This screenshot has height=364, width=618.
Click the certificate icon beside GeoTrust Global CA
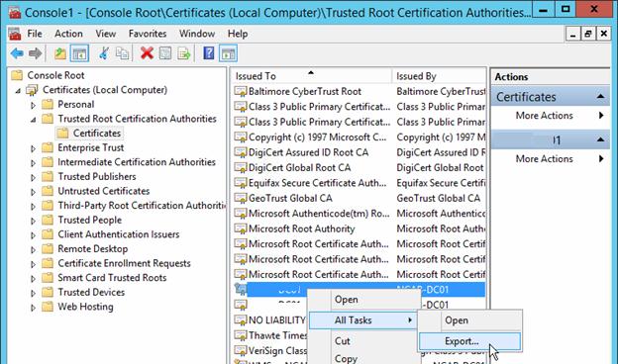tap(240, 199)
